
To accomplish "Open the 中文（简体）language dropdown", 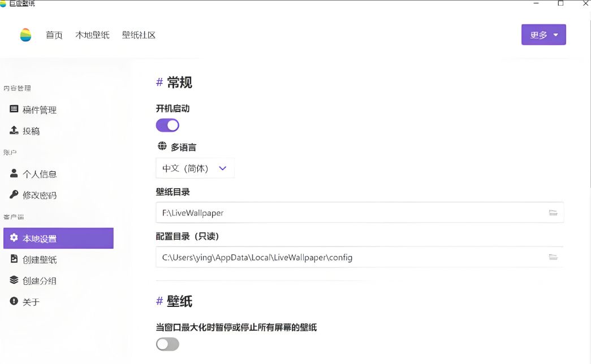I will coord(195,168).
